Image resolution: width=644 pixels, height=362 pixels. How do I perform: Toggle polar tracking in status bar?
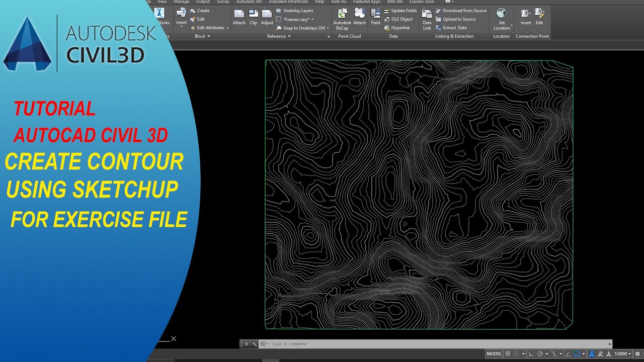point(540,353)
